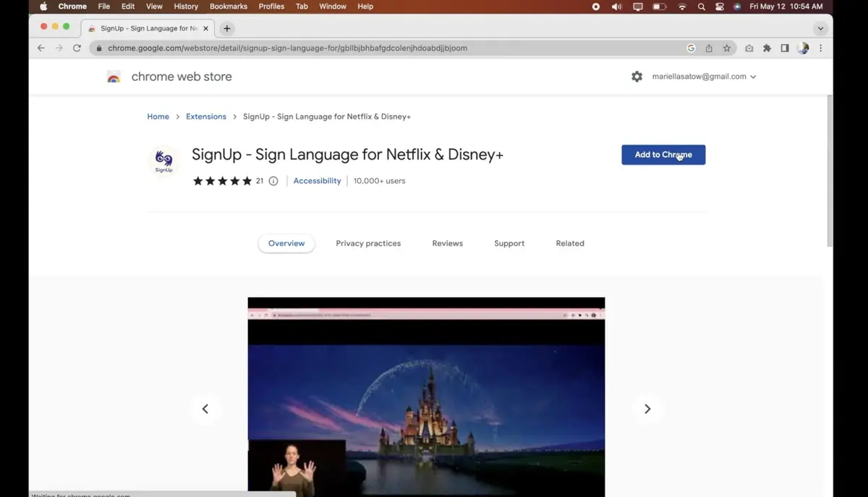Click the lock icon in address bar
Screen dimensions: 868x497
click(99, 48)
